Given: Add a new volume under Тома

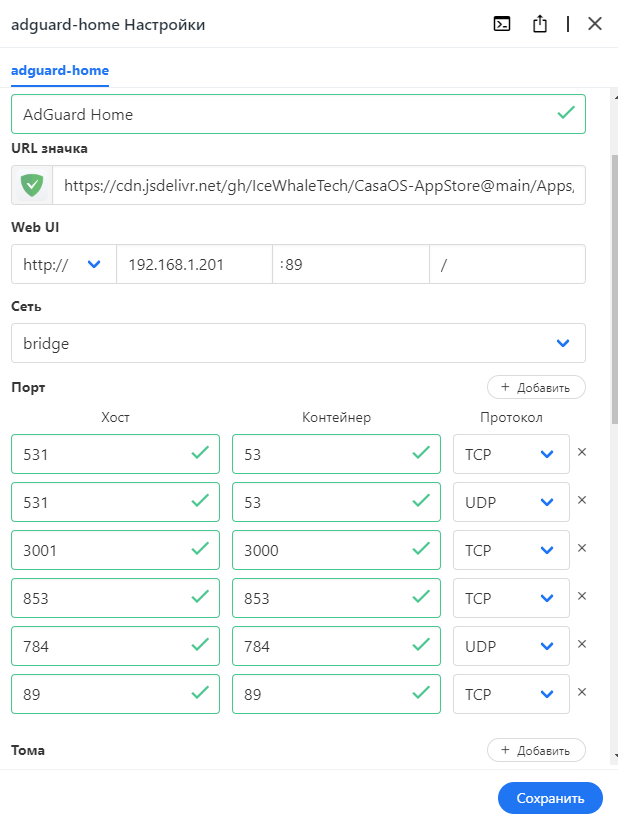Looking at the screenshot, I should click(536, 750).
